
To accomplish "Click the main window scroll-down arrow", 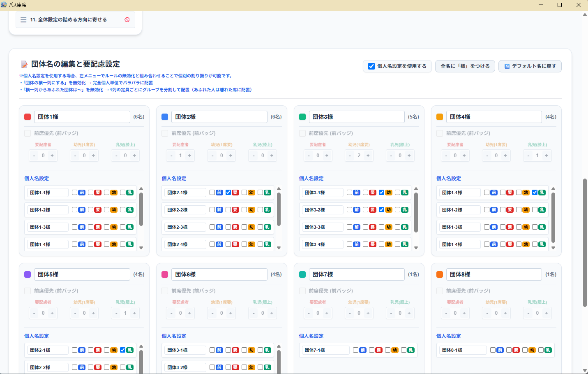I will [x=585, y=371].
